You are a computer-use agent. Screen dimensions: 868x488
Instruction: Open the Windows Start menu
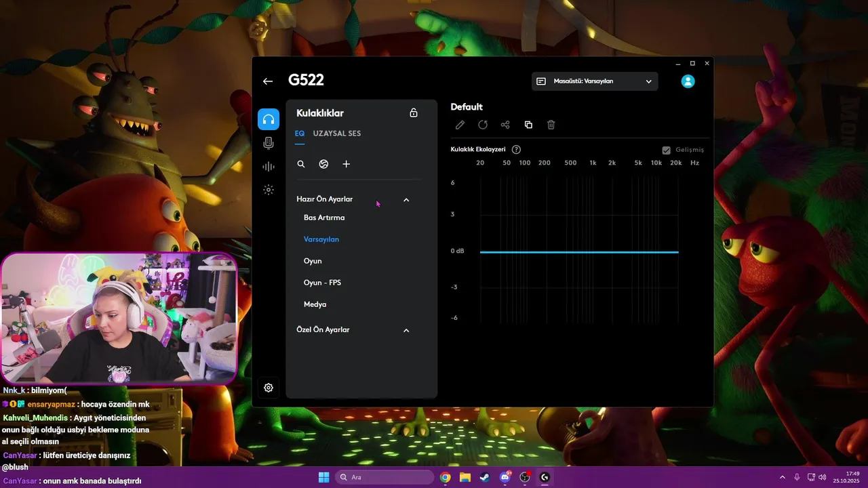click(x=323, y=477)
